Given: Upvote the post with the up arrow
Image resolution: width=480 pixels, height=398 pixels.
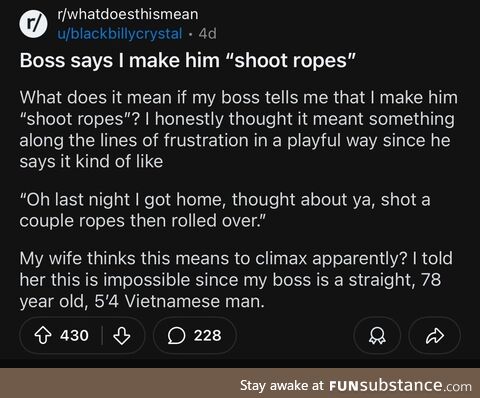Looking at the screenshot, I should [x=43, y=335].
